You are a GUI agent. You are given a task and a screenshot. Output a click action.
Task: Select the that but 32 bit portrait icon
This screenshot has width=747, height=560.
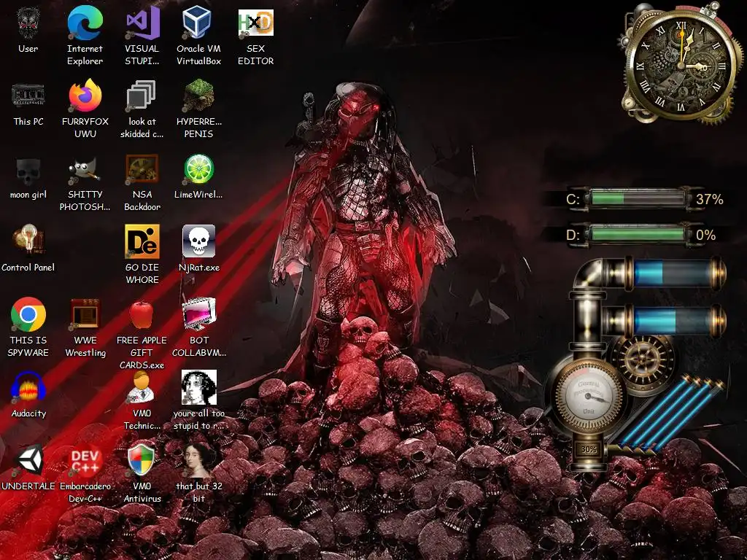(x=198, y=474)
